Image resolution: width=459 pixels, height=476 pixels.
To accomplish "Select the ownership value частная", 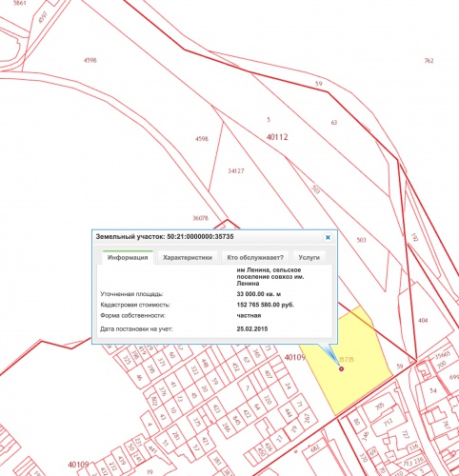I will (x=249, y=315).
